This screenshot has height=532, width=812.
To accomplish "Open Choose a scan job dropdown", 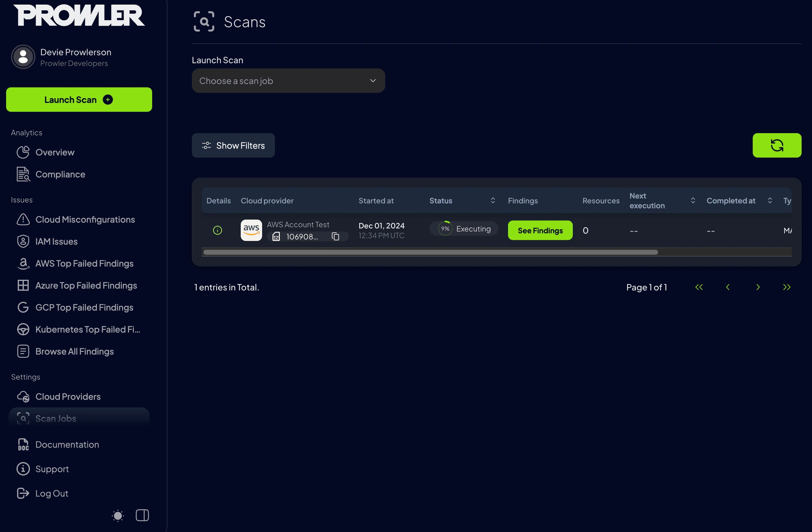I will (x=288, y=81).
